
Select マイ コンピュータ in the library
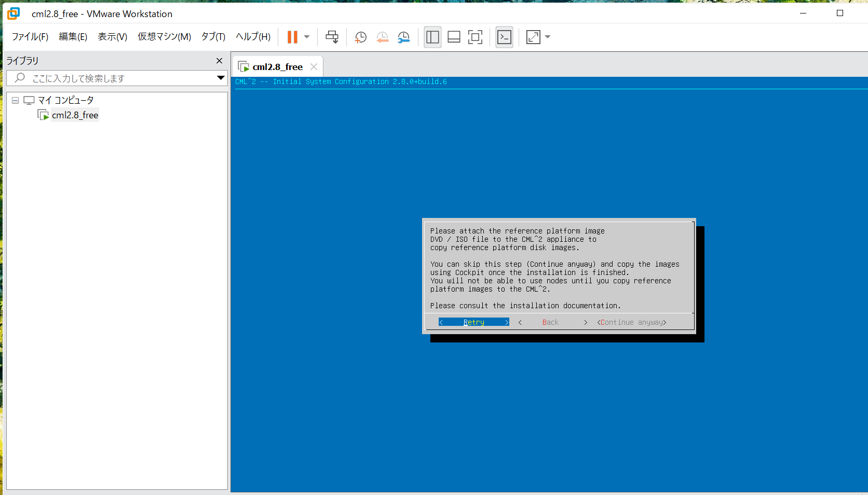tap(65, 100)
